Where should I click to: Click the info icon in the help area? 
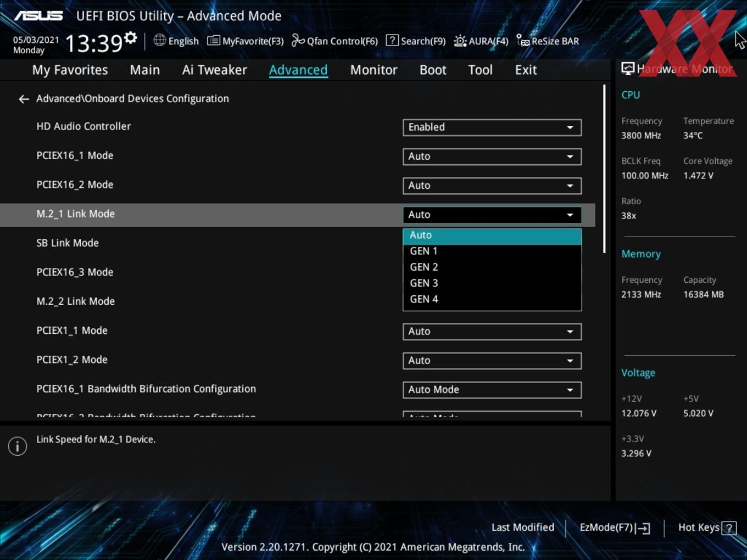(x=18, y=446)
